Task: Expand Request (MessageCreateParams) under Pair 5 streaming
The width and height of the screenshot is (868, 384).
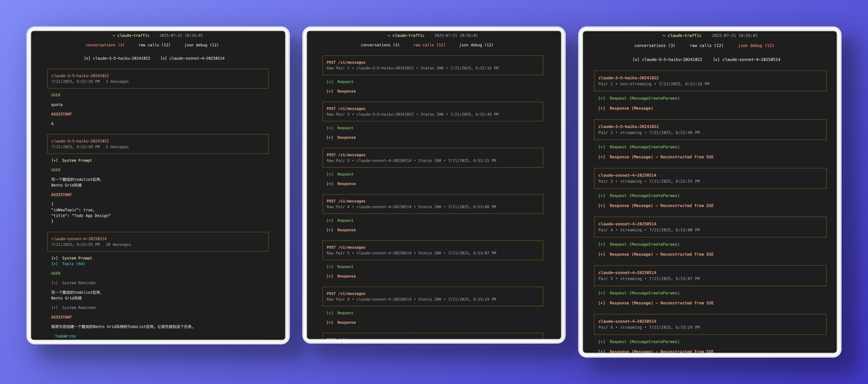Action: click(x=639, y=293)
